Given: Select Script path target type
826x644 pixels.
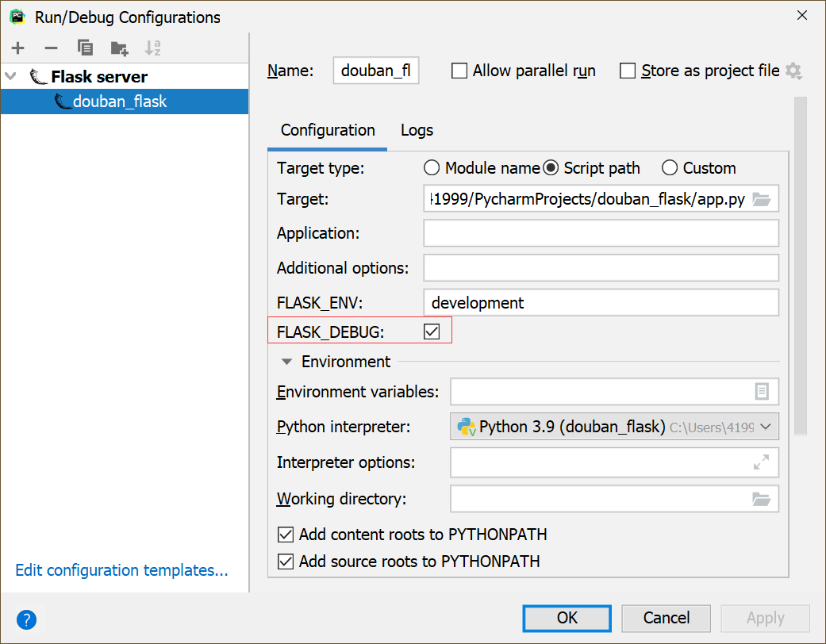Looking at the screenshot, I should tap(551, 168).
